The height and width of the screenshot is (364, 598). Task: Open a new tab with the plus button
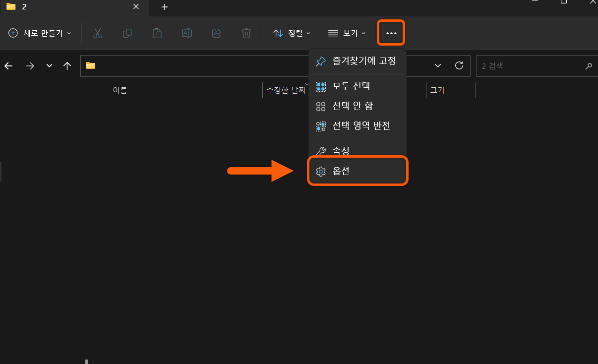tap(164, 7)
